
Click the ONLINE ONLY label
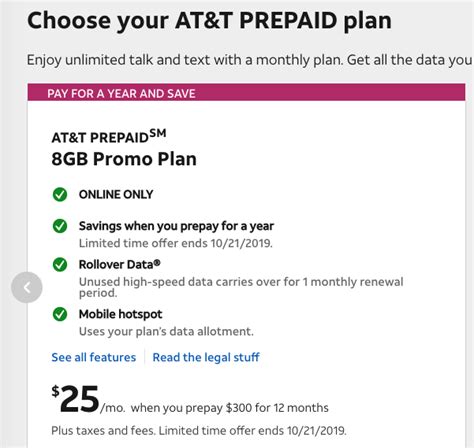116,194
